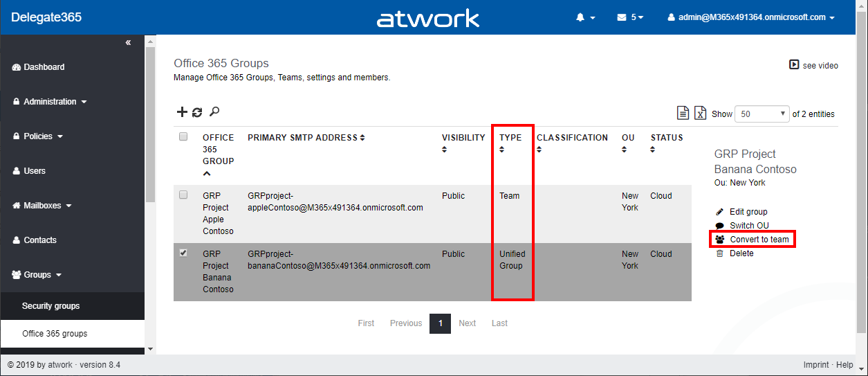Sort by Type column
Viewport: 868px width, 376px height.
[510, 143]
